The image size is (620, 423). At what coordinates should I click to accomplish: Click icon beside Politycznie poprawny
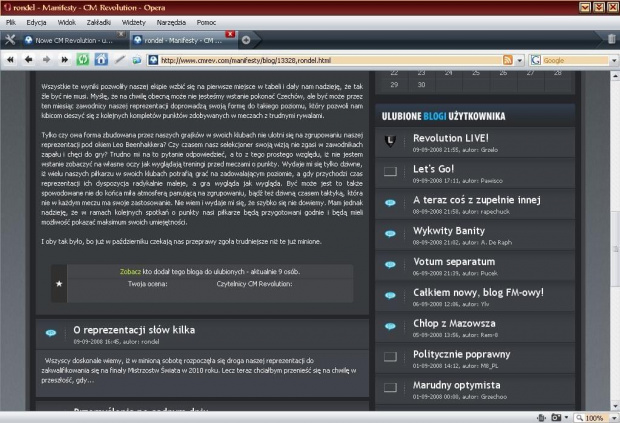390,357
